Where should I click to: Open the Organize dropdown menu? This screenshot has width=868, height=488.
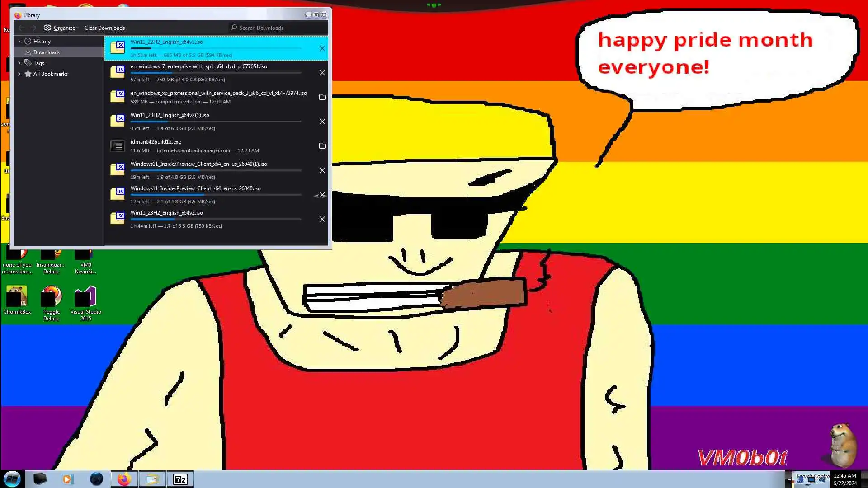66,28
